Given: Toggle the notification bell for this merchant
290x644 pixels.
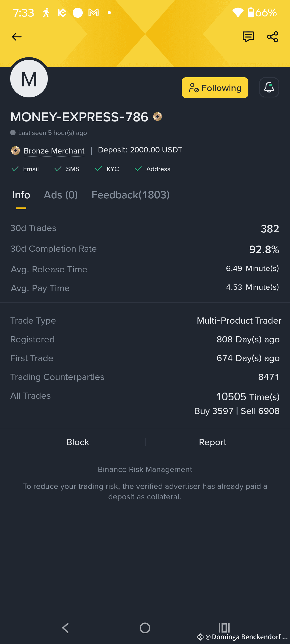Looking at the screenshot, I should pos(269,87).
